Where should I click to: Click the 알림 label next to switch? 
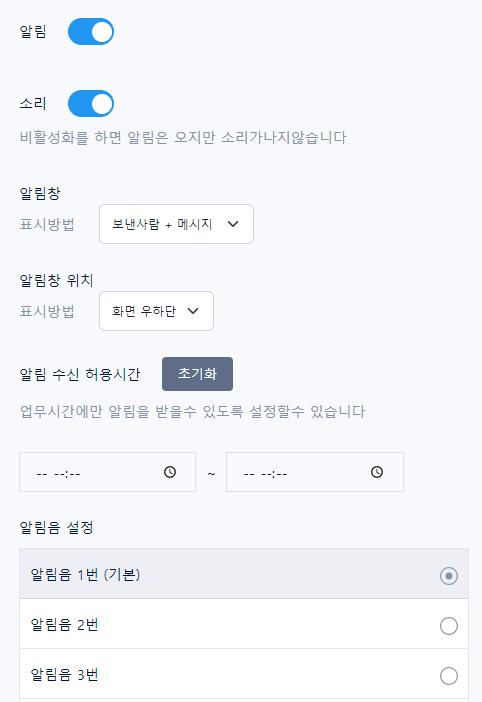(33, 32)
